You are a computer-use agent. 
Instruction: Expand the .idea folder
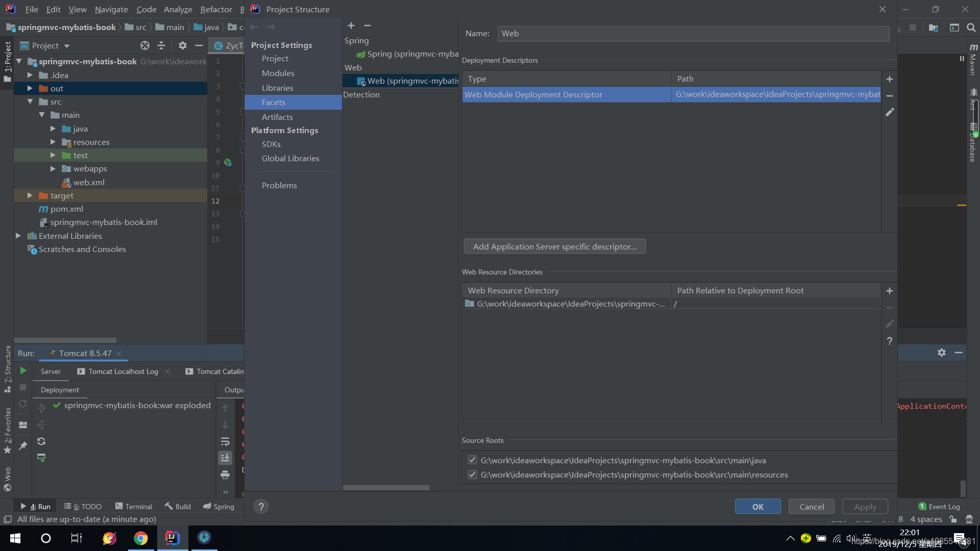click(30, 75)
